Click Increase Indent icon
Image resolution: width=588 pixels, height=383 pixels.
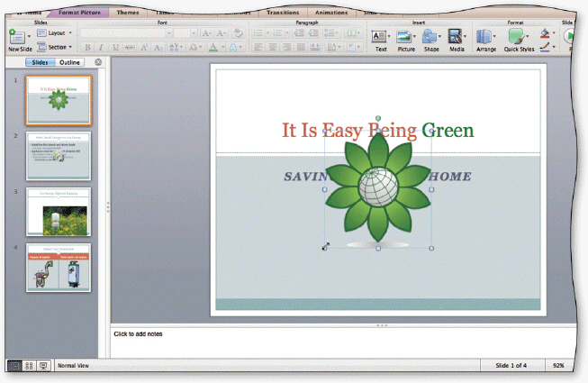(x=313, y=33)
